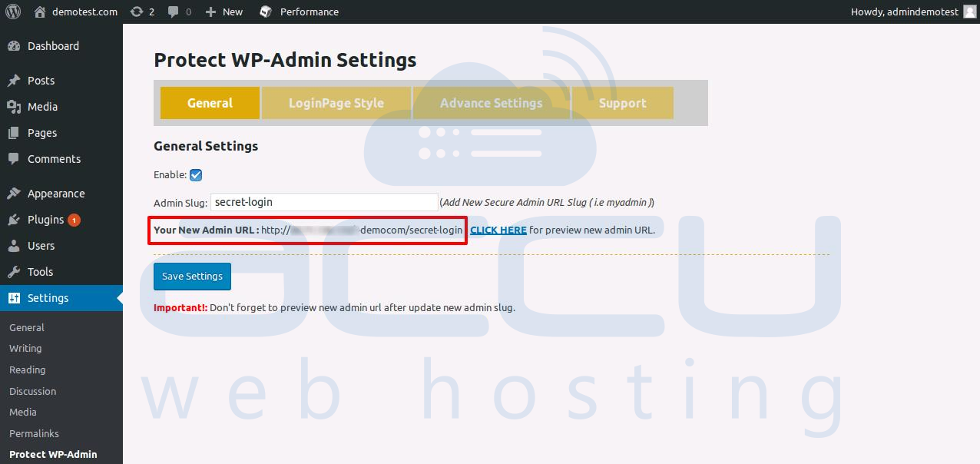Open the LoginPage Style tab

(x=336, y=103)
